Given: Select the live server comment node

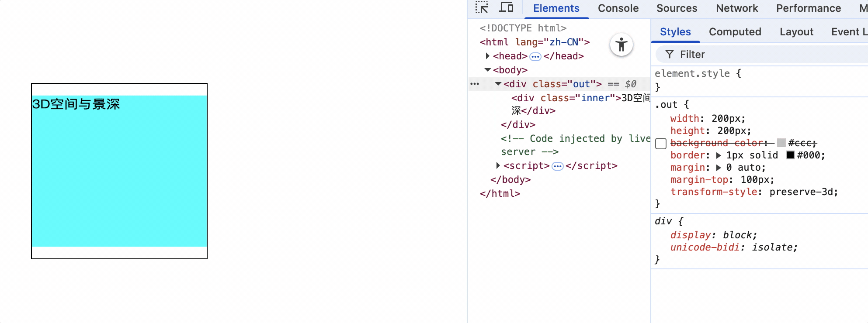Looking at the screenshot, I should [576, 145].
